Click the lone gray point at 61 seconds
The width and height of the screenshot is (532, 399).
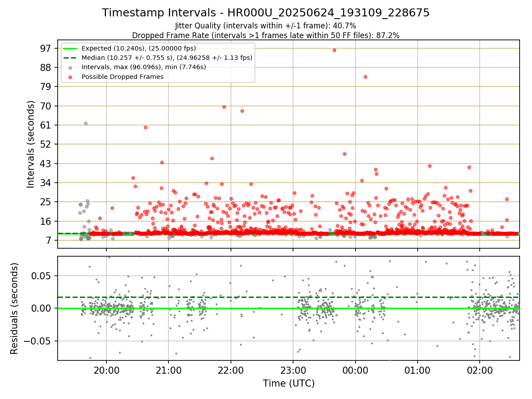[x=86, y=123]
